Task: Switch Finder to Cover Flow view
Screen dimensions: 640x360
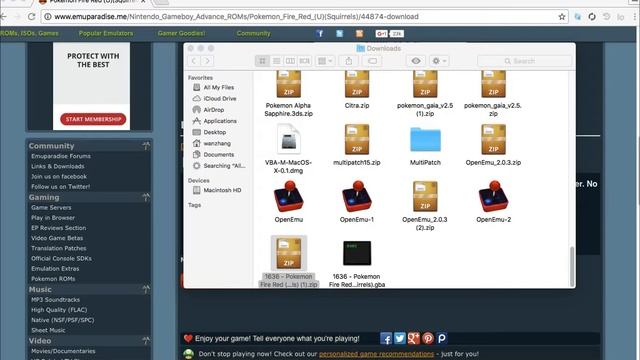Action: 304,61
